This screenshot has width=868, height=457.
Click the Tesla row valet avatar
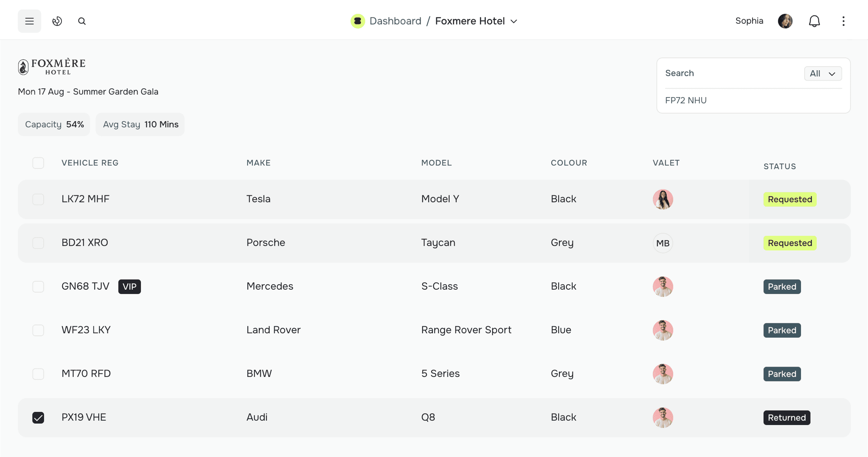point(663,199)
